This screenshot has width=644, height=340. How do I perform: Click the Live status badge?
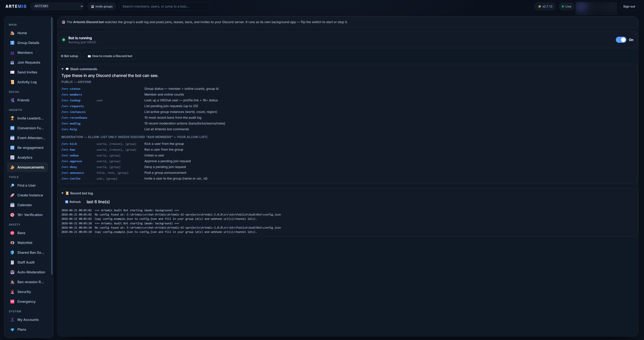pos(566,6)
